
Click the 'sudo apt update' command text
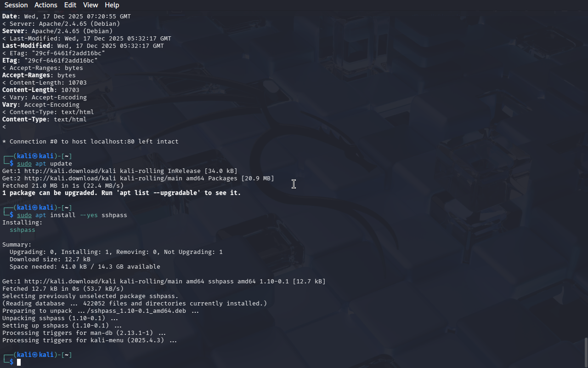[x=45, y=164]
